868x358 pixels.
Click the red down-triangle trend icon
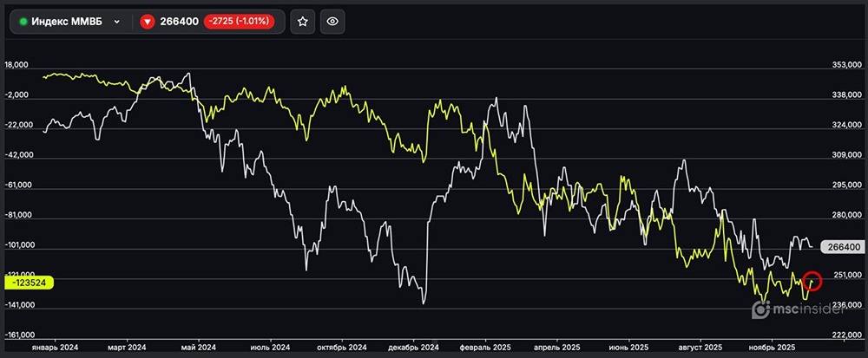click(x=148, y=22)
